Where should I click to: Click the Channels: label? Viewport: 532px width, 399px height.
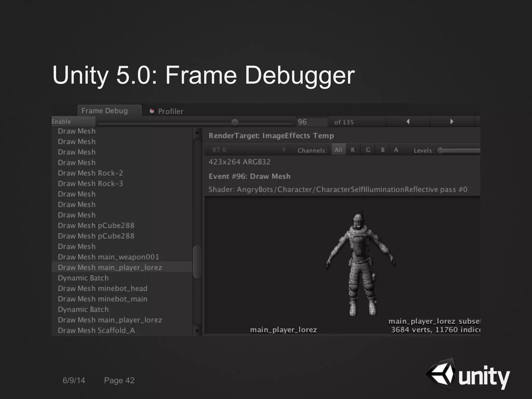coord(312,150)
